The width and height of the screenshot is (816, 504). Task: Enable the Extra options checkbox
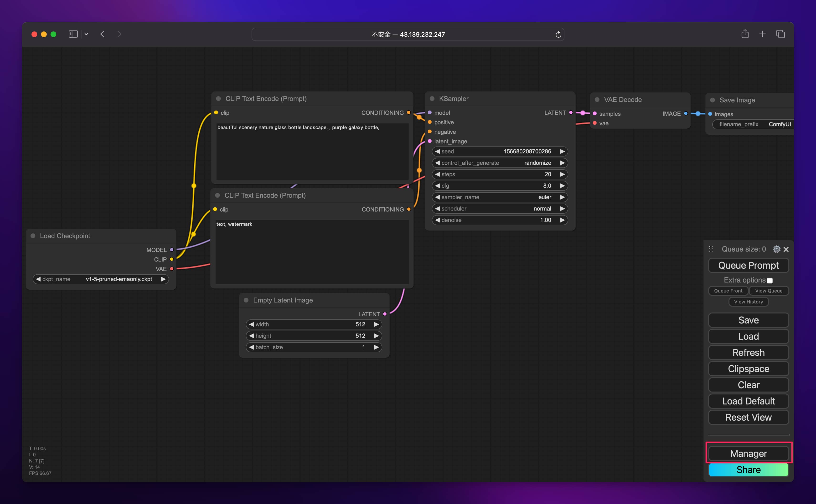click(x=770, y=281)
